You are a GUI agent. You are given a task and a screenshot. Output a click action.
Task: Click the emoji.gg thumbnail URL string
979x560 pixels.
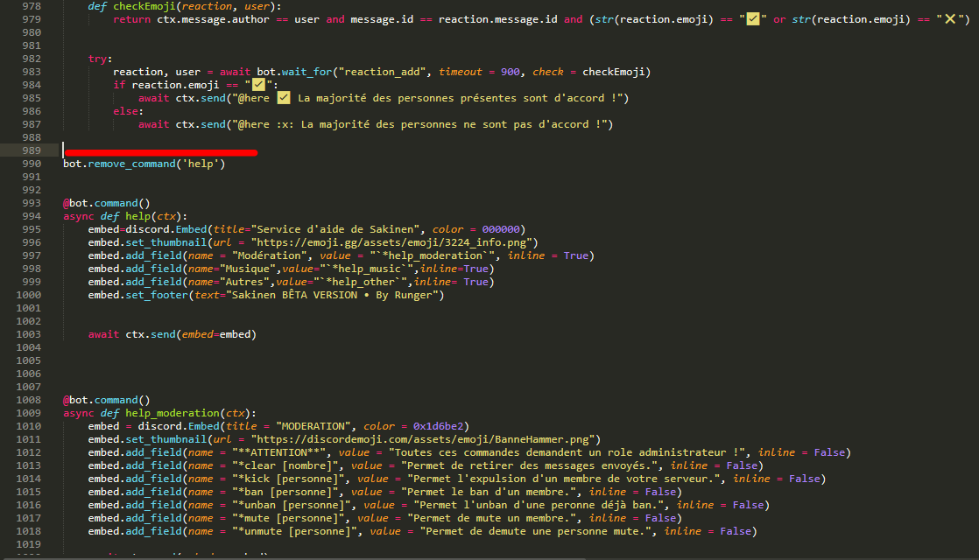pyautogui.click(x=394, y=242)
